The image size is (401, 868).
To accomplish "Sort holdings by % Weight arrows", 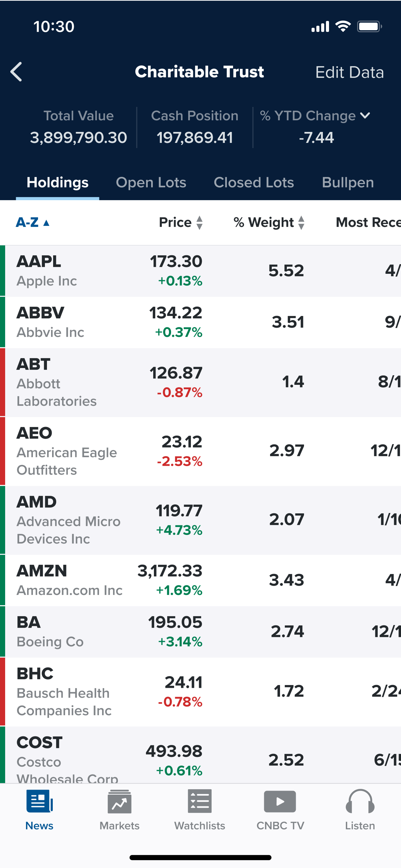I will pos(301,223).
